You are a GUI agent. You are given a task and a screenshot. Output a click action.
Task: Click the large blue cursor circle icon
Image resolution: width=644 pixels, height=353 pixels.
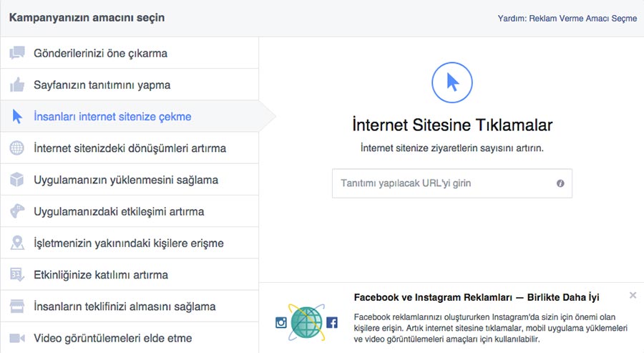tap(452, 82)
